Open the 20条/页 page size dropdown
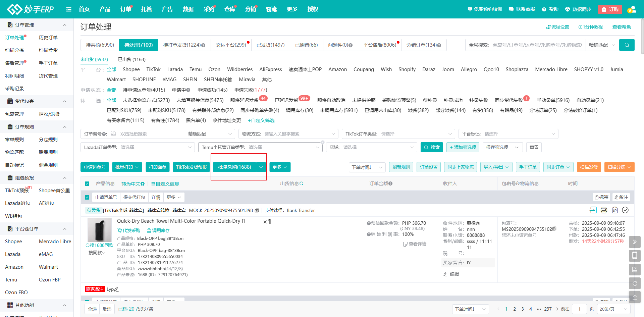Viewport: 644px width, 317px height. click(x=613, y=309)
